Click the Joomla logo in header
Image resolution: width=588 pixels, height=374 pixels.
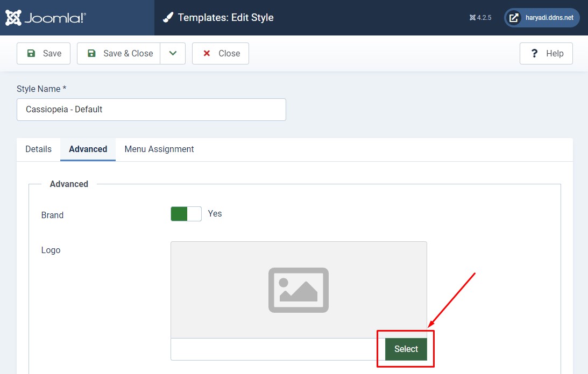tap(46, 18)
